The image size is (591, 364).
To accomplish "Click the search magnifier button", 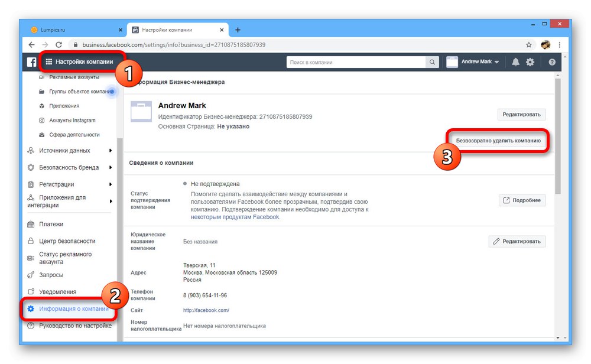I will (432, 62).
